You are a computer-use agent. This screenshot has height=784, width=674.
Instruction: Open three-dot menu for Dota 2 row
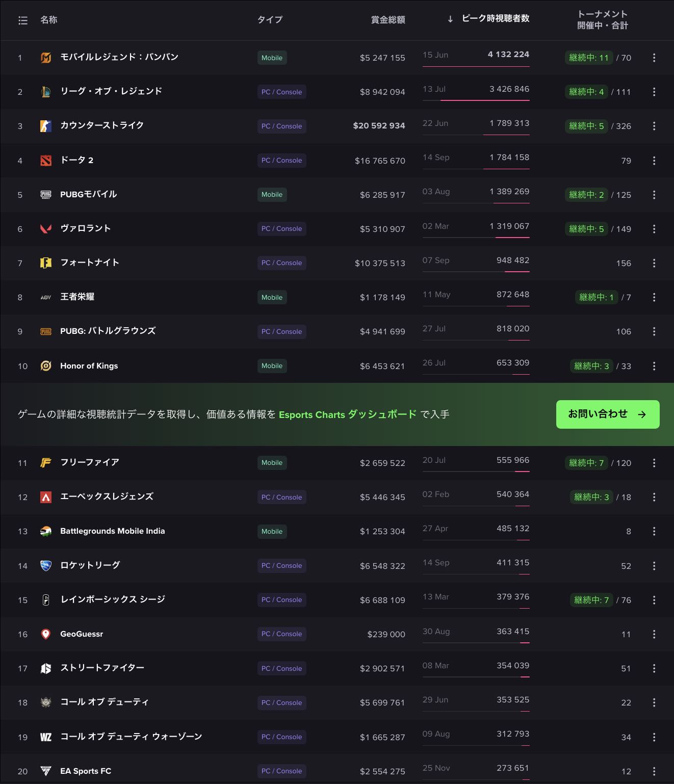[654, 161]
